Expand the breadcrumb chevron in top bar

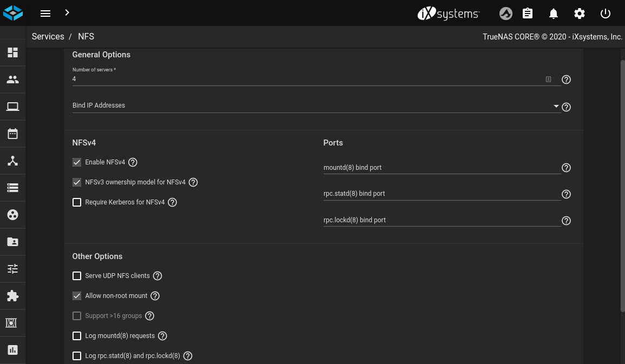pos(67,12)
